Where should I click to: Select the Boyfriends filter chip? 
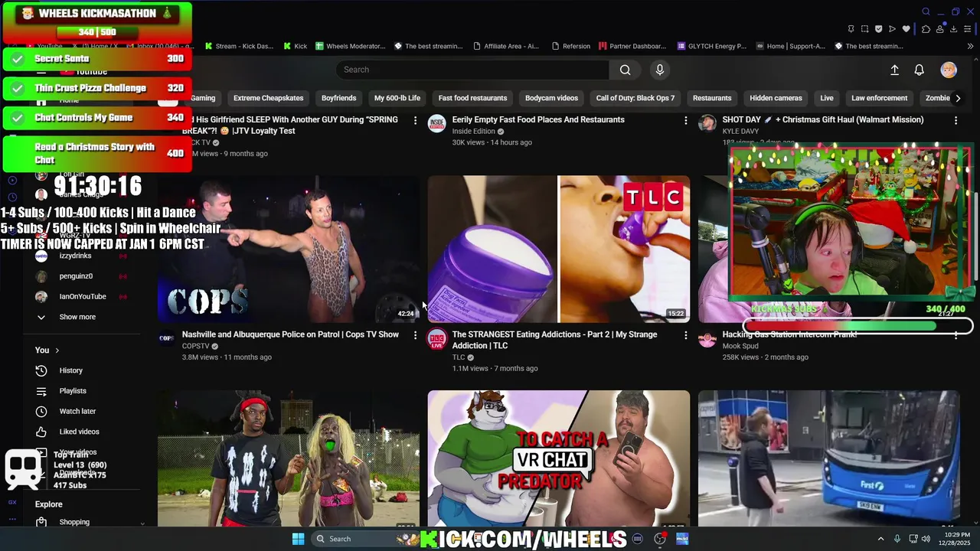click(338, 98)
